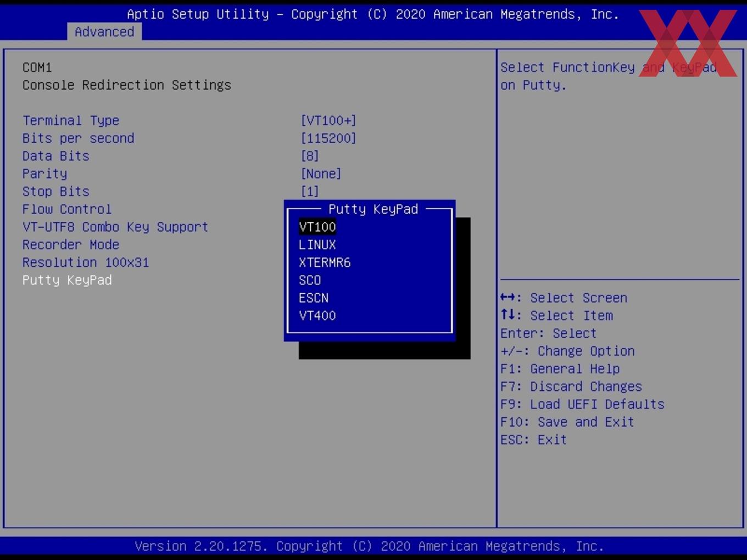Open Terminal Type setting

[x=71, y=120]
